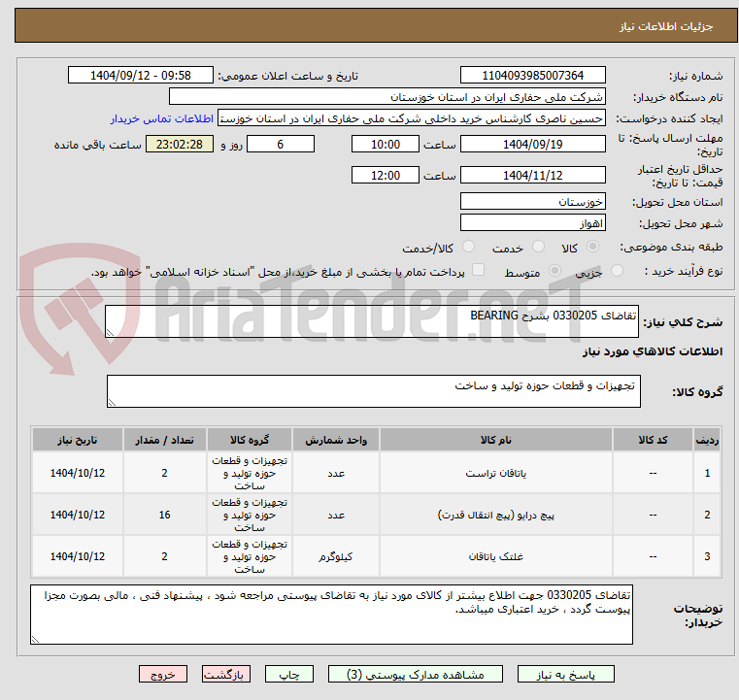Screen dimensions: 739x700
Task: Open مشاهده مدارک پیوستی (3) button
Action: tap(416, 674)
